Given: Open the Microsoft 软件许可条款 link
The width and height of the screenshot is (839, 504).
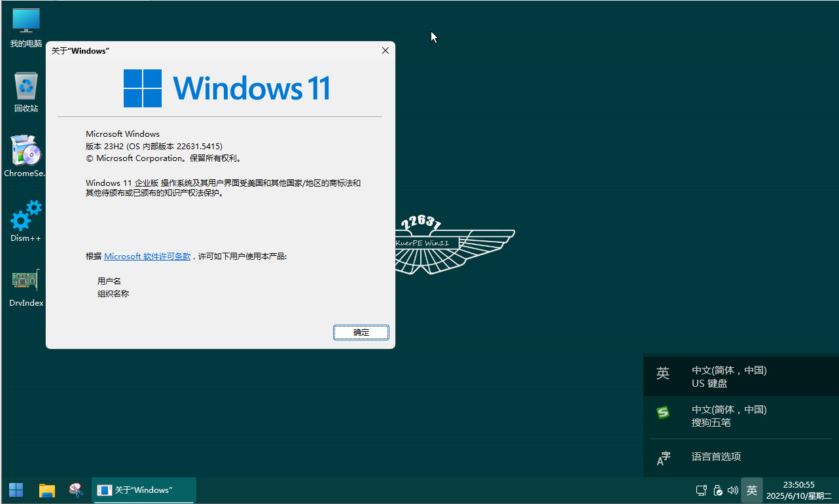Looking at the screenshot, I should point(147,257).
